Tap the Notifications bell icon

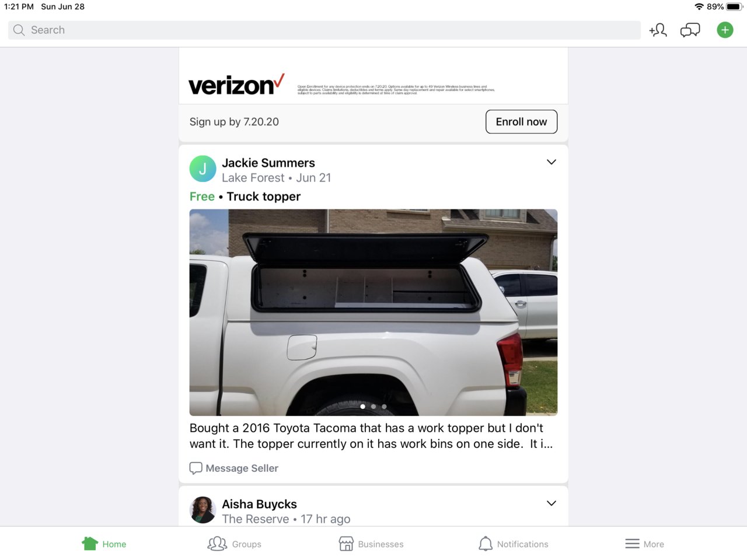coord(486,544)
